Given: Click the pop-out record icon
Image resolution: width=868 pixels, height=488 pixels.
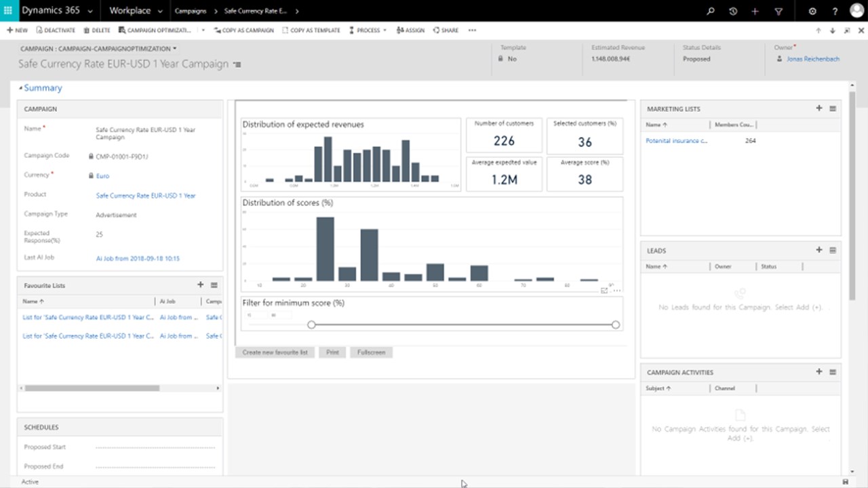Looking at the screenshot, I should pos(846,30).
